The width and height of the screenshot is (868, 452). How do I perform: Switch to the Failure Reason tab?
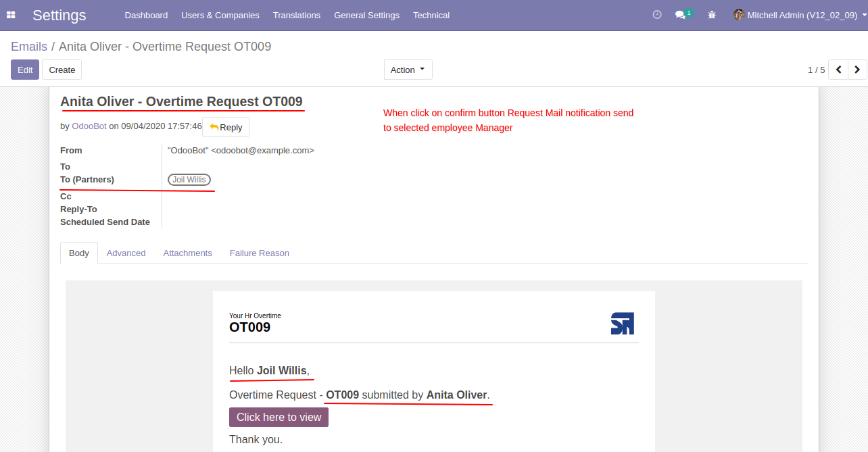[x=260, y=253]
